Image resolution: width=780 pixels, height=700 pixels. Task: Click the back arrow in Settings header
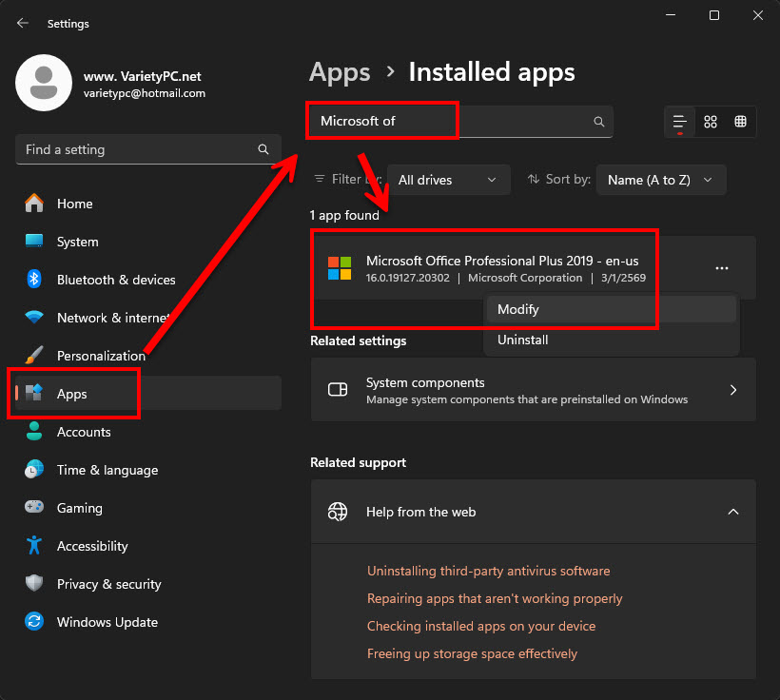pos(23,23)
